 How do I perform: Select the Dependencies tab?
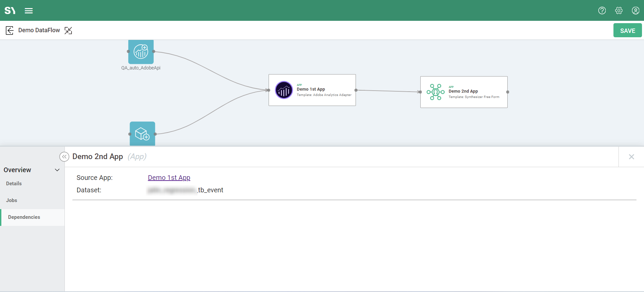point(24,217)
